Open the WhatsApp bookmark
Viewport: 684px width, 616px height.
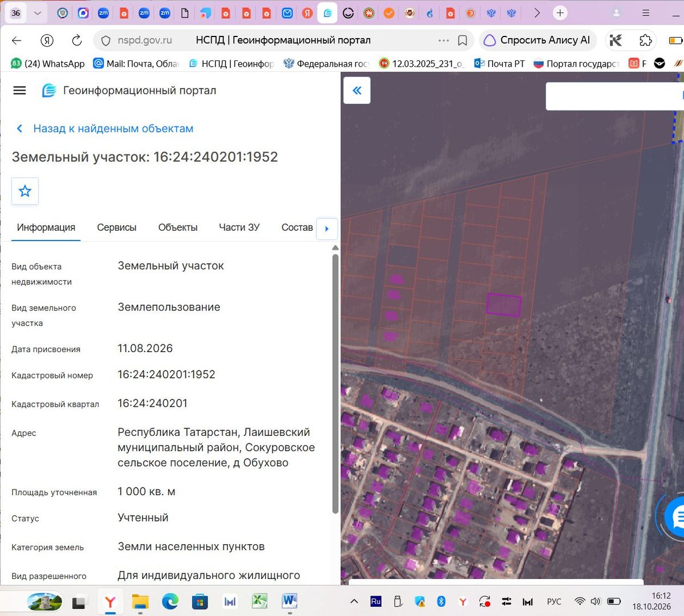[48, 63]
